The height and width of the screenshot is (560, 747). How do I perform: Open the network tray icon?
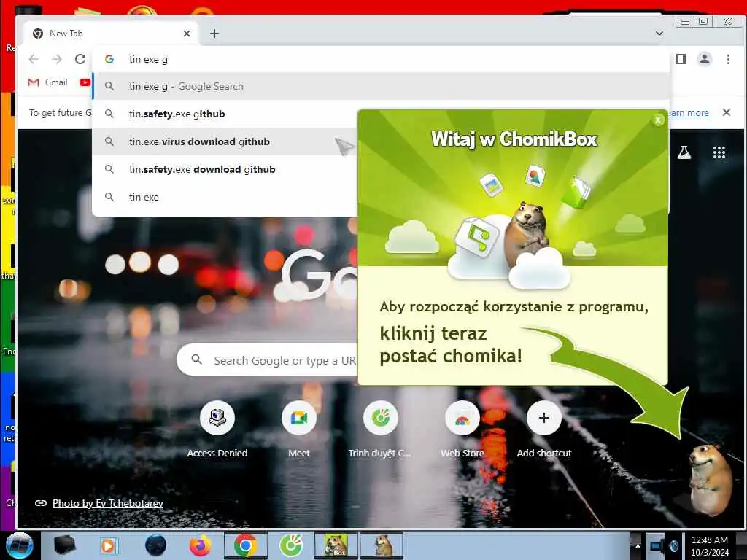point(657,545)
